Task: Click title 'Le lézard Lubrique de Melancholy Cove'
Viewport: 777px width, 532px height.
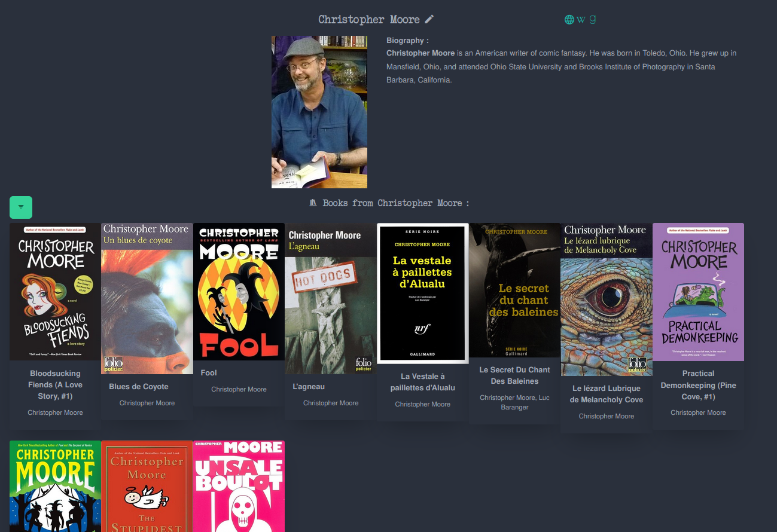Action: point(607,394)
